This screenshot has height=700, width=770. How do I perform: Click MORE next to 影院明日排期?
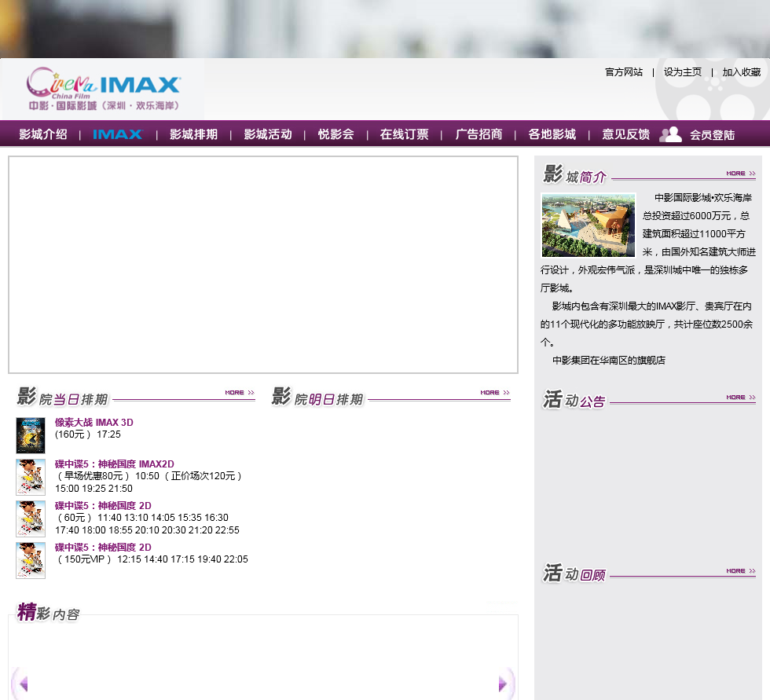[x=495, y=393]
